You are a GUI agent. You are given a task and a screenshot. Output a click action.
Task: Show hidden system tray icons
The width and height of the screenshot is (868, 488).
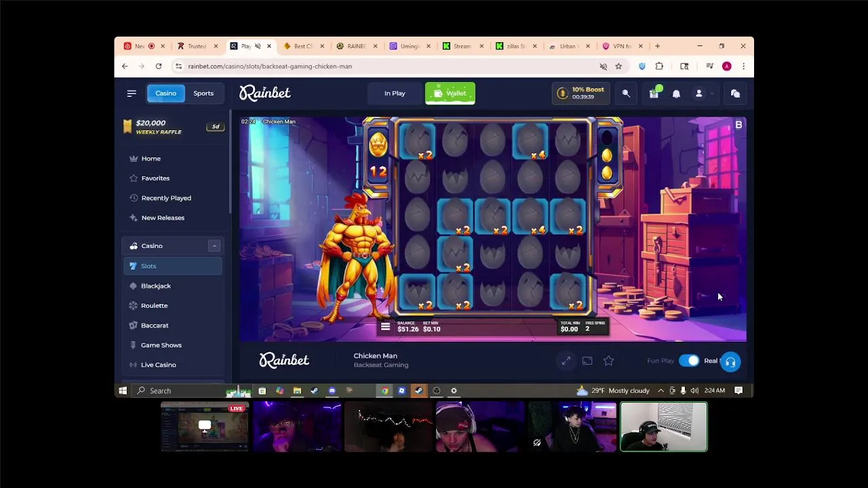tap(660, 390)
